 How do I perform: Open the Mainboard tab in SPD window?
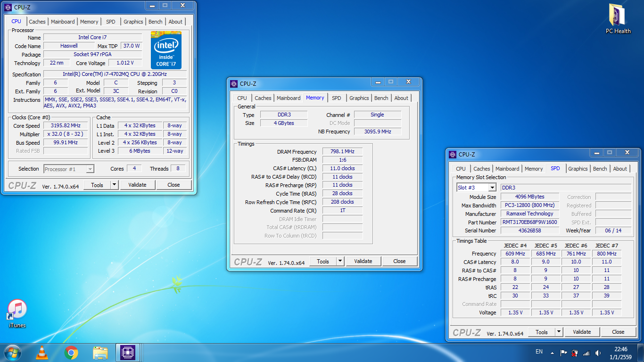point(507,169)
